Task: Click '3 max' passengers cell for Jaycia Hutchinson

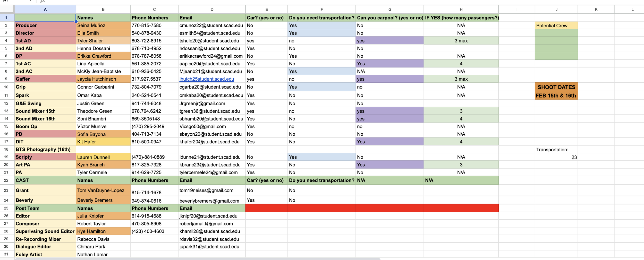Action: tap(461, 79)
